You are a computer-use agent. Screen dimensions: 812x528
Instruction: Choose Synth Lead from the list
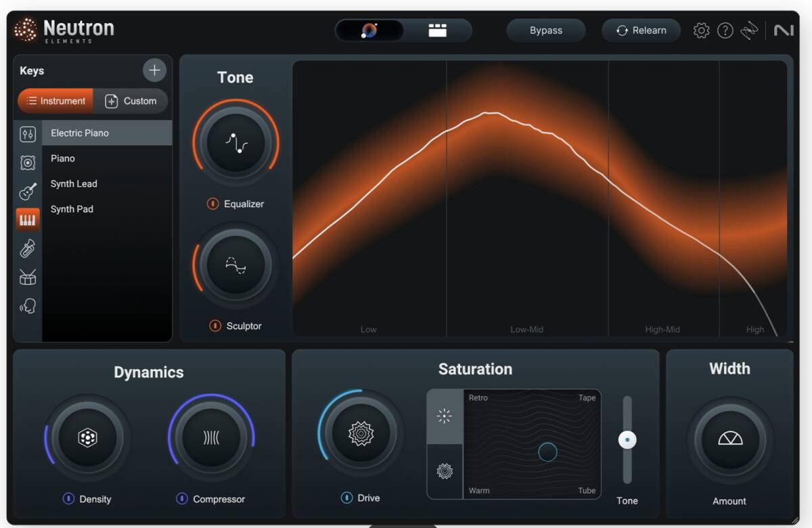[107, 184]
